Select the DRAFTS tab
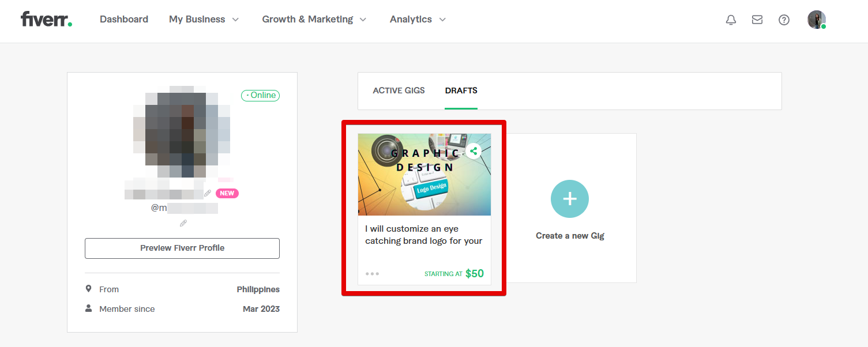This screenshot has width=868, height=347. click(x=461, y=90)
